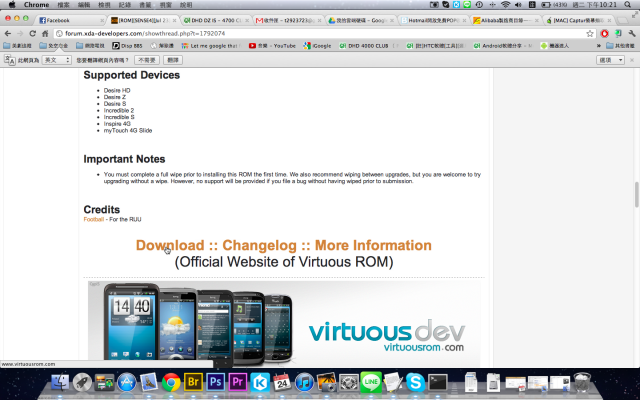Switch to Chrome in the Dock
This screenshot has width=640, height=400.
click(171, 383)
